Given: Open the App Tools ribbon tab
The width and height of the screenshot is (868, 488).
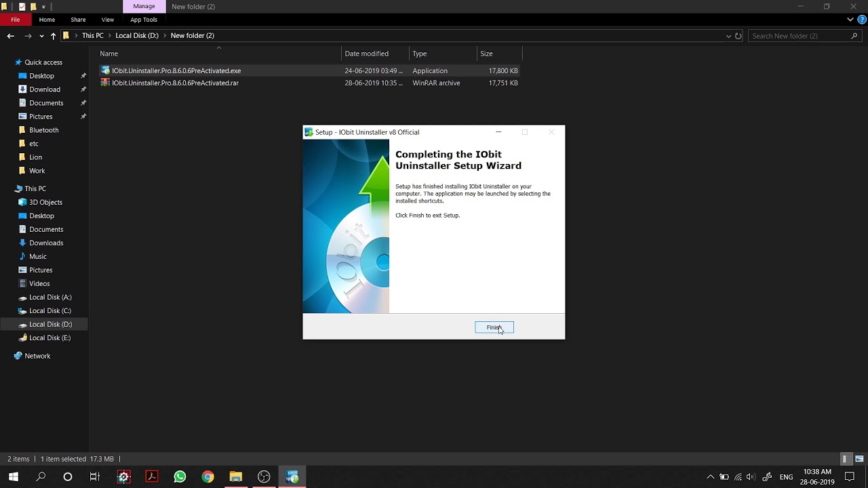Looking at the screenshot, I should (144, 20).
